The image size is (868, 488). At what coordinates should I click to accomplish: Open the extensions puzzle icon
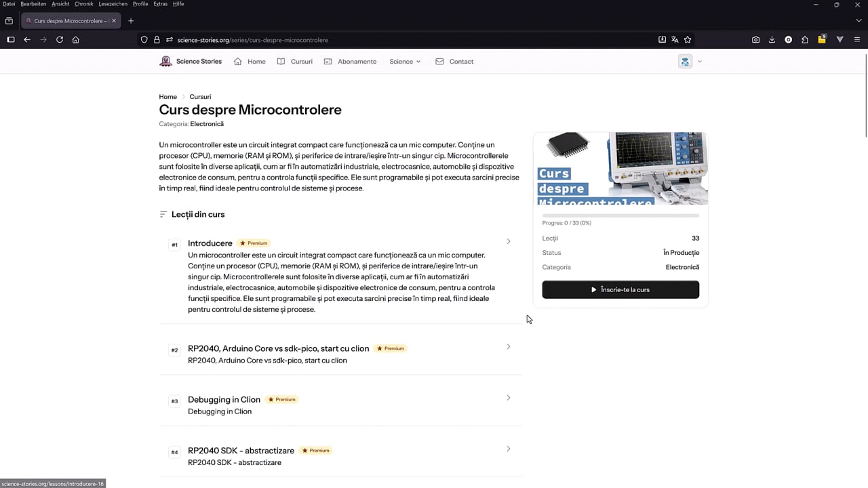pos(805,40)
